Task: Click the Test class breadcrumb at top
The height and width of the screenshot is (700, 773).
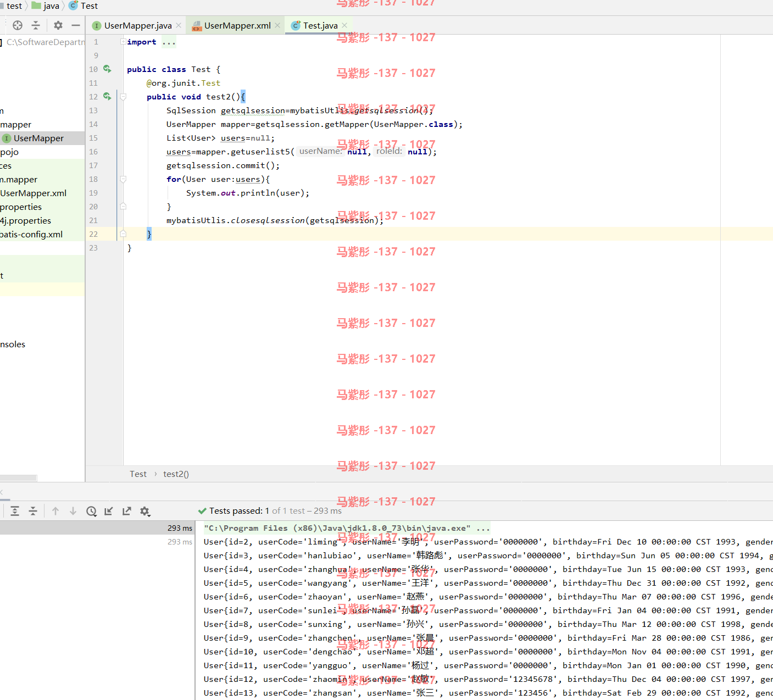Action: (x=84, y=5)
